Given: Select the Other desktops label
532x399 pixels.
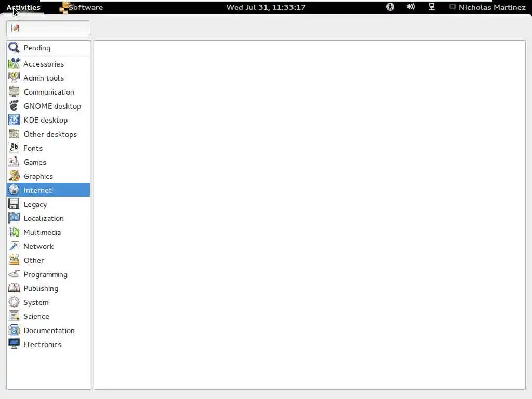Looking at the screenshot, I should (x=50, y=134).
